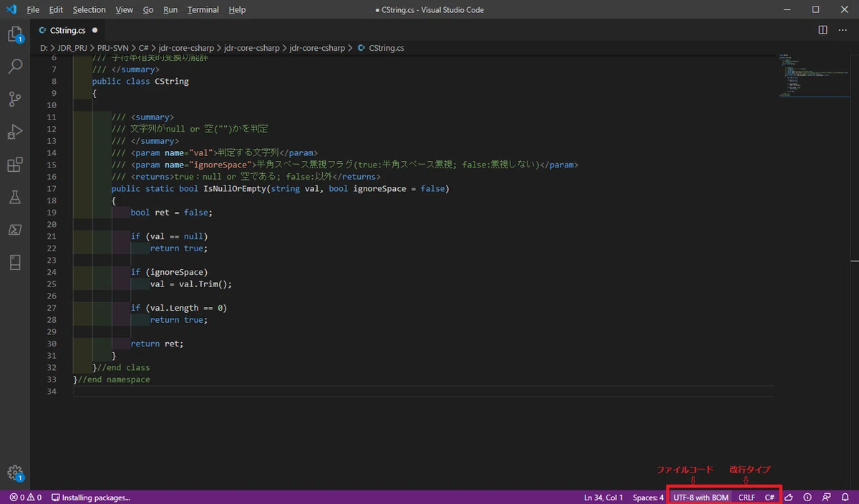Open the Go menu

tap(148, 9)
